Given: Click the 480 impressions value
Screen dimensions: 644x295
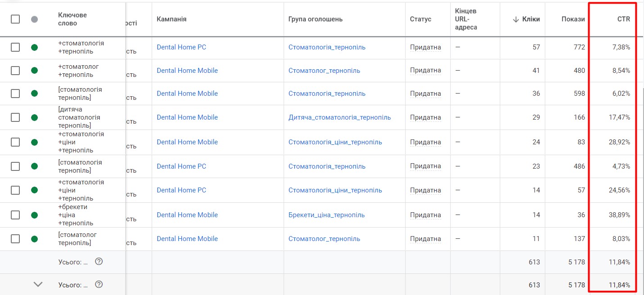Looking at the screenshot, I should pos(580,71).
